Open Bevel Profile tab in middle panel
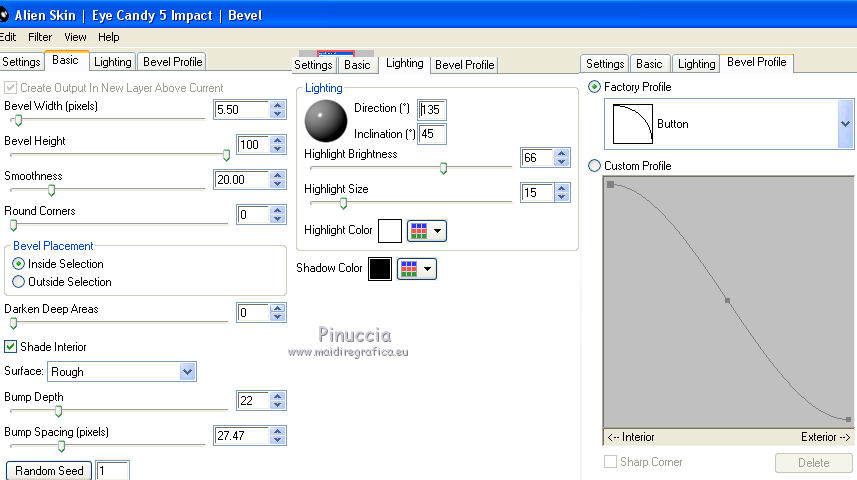Screen dimensions: 857x480 465,65
